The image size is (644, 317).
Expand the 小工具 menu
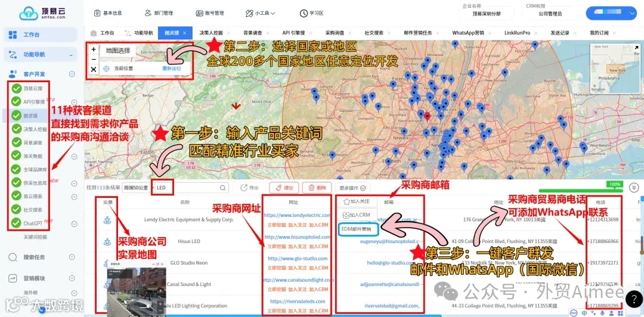261,13
